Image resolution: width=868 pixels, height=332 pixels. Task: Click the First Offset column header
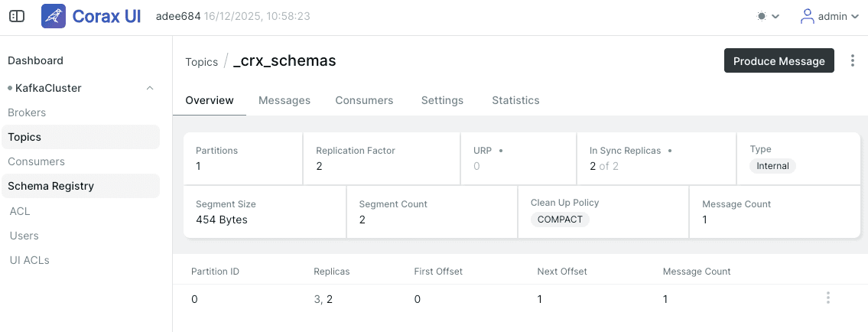438,272
